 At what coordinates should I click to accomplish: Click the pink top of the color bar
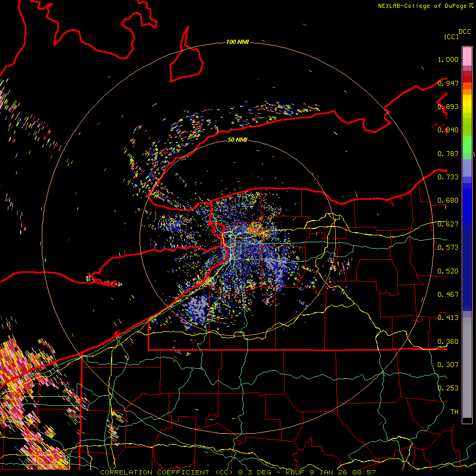tap(467, 57)
